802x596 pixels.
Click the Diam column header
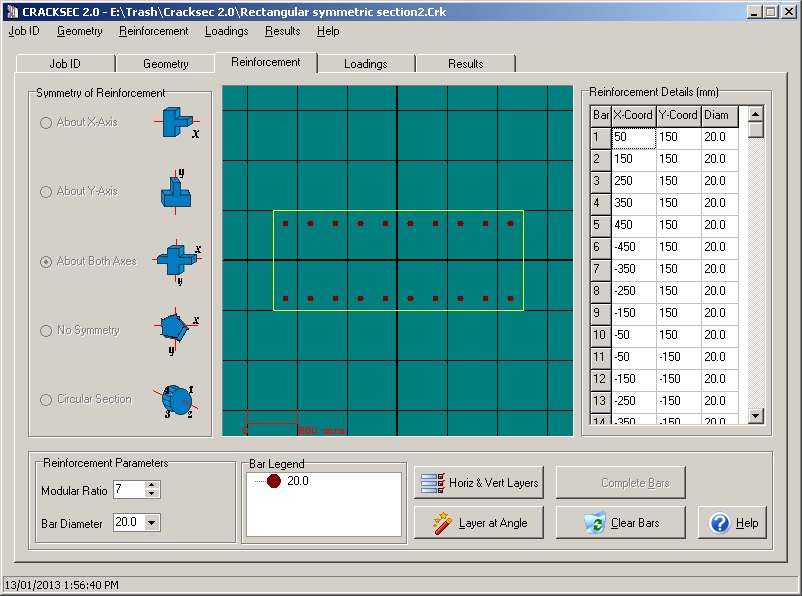(720, 116)
